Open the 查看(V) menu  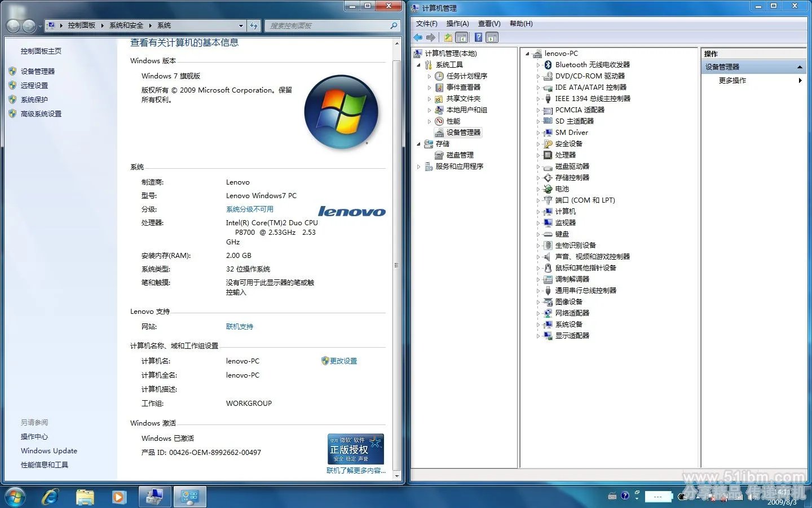(489, 23)
